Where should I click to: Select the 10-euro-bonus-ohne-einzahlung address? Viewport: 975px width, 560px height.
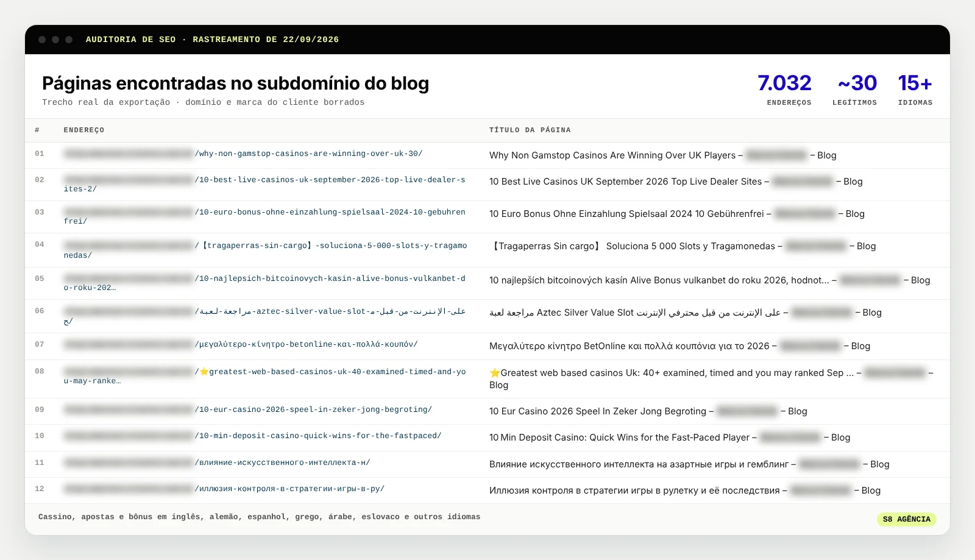pyautogui.click(x=264, y=216)
